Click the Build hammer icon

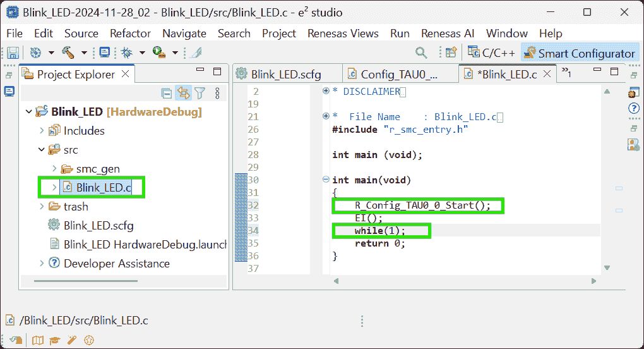68,53
